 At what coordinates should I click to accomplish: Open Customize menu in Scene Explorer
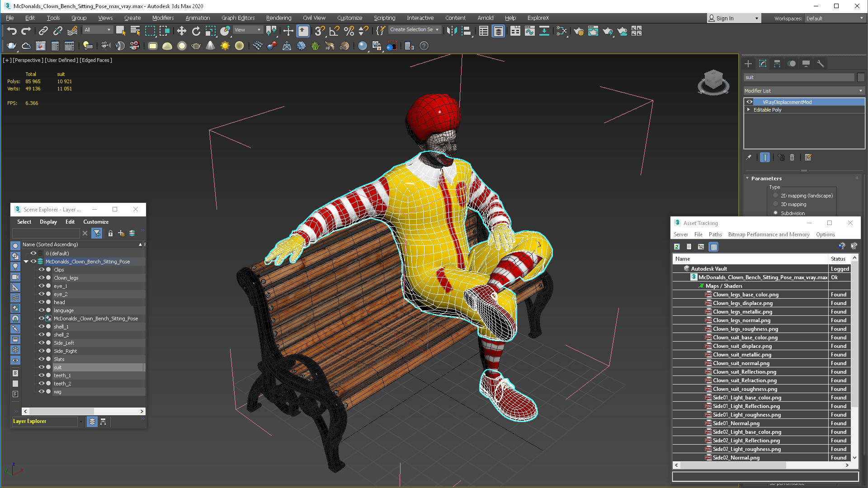coord(96,222)
